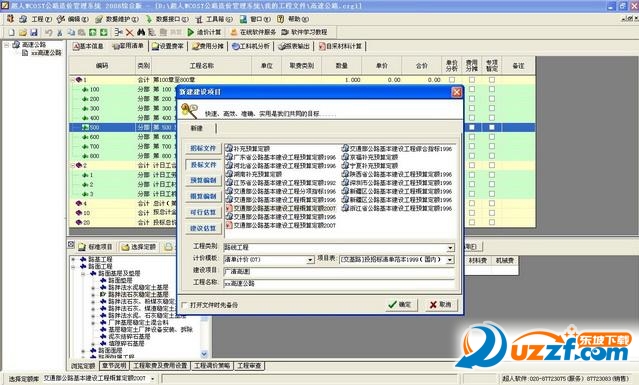
Task: Click the scissors cut toolbar icon
Action: (x=59, y=32)
